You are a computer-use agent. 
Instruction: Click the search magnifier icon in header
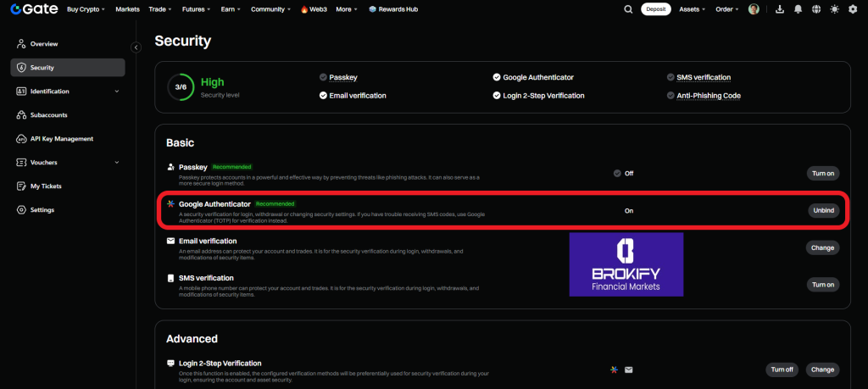click(628, 9)
